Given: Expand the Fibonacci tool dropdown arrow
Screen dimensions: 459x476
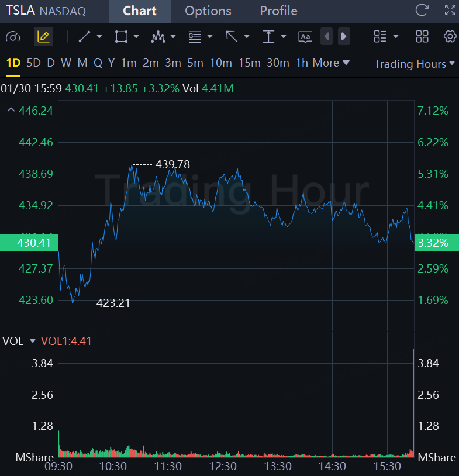Looking at the screenshot, I should [210, 36].
